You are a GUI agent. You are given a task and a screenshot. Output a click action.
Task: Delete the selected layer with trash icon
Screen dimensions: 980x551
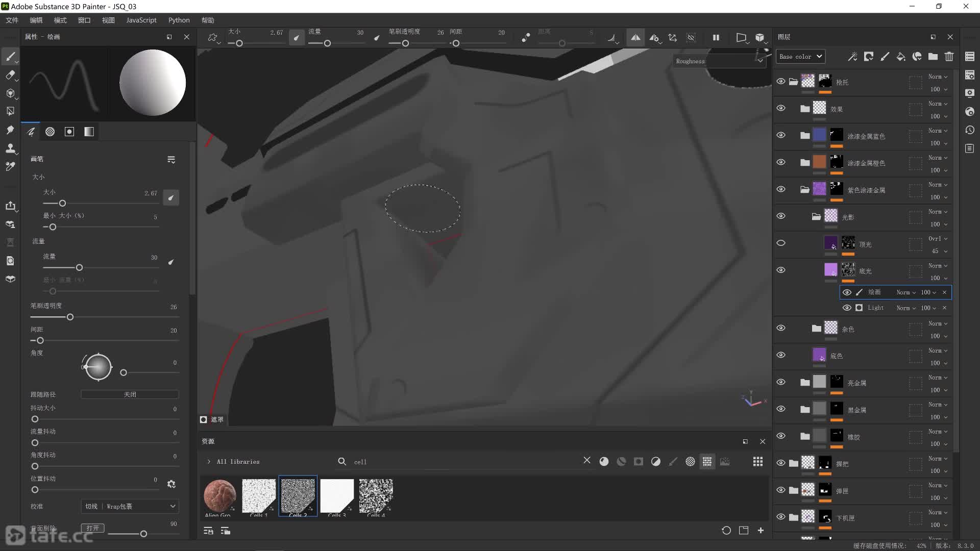949,57
